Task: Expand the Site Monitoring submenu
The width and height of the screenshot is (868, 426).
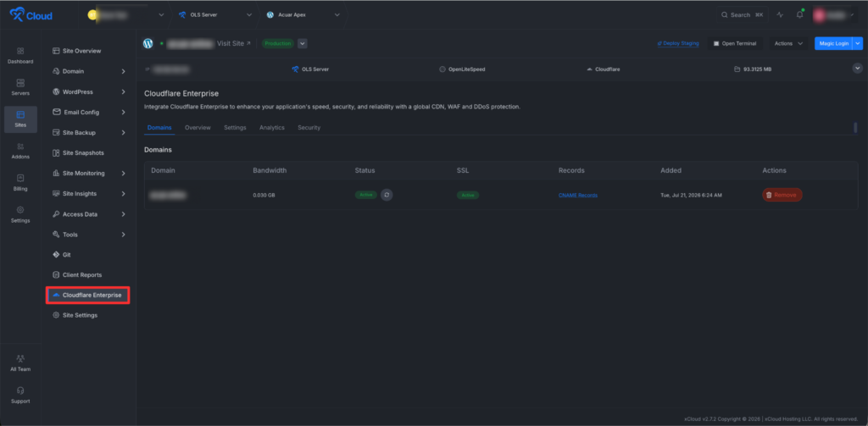Action: click(88, 173)
